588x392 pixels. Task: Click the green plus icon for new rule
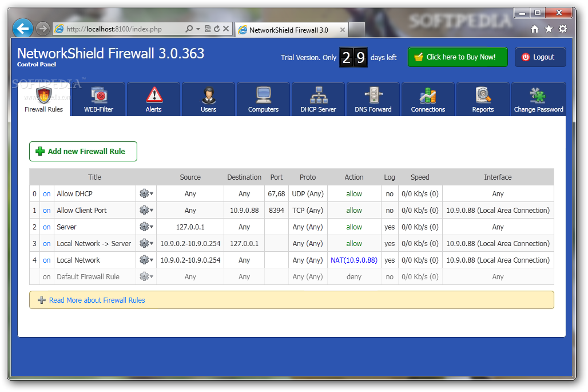tap(39, 151)
